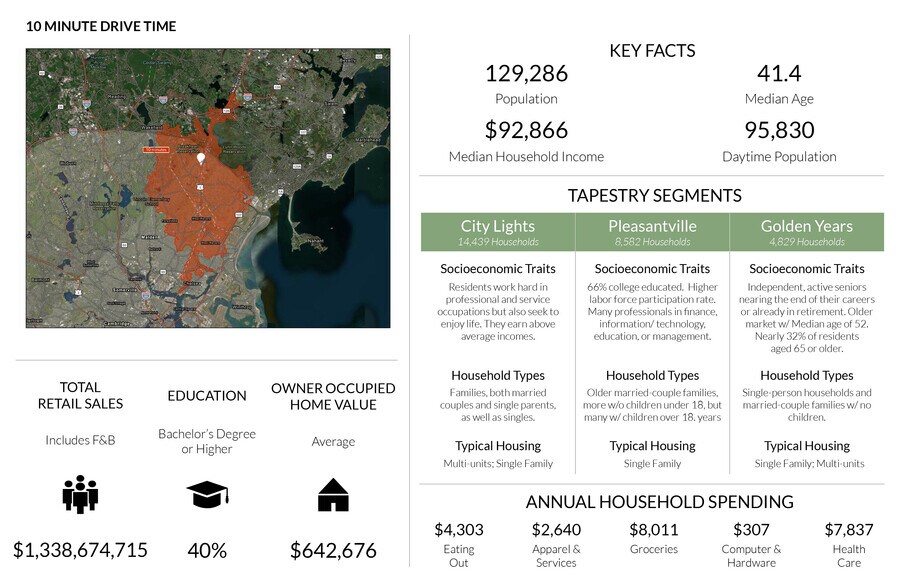
Task: Click the $4,303 Eating Out spending amount
Action: pyautogui.click(x=458, y=530)
